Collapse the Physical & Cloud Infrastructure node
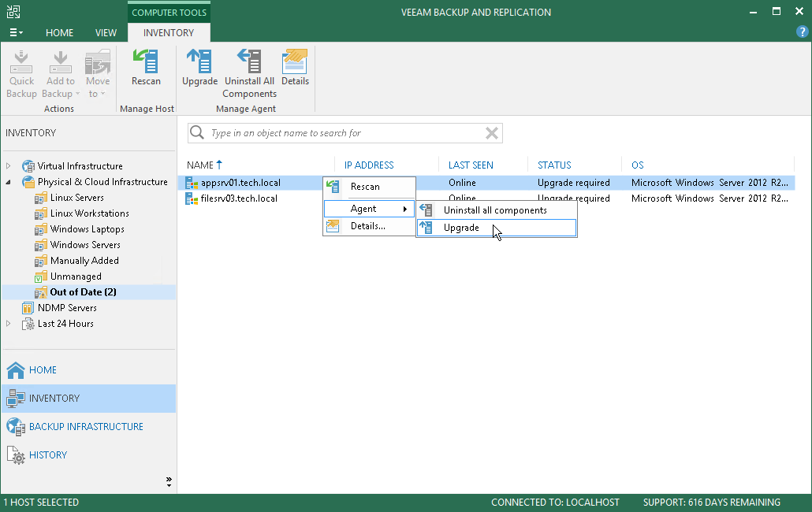 tap(9, 182)
